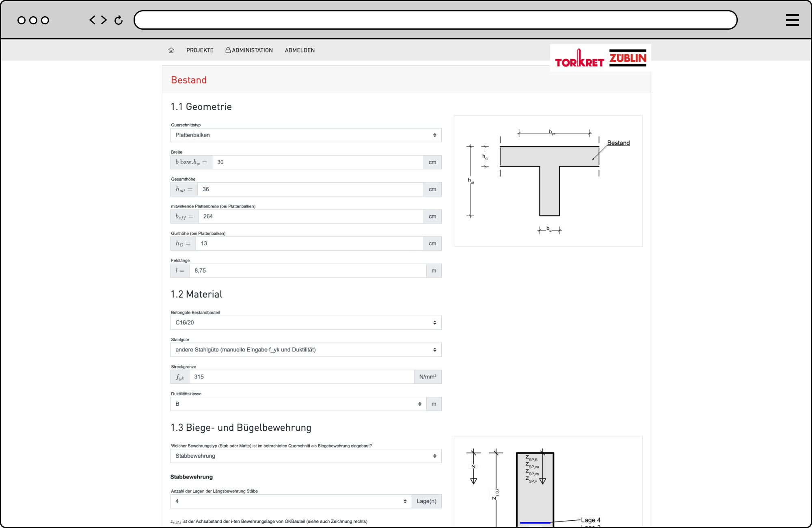Click the mitwirkende Plattenbreite field with 264
The width and height of the screenshot is (812, 528).
click(x=311, y=216)
